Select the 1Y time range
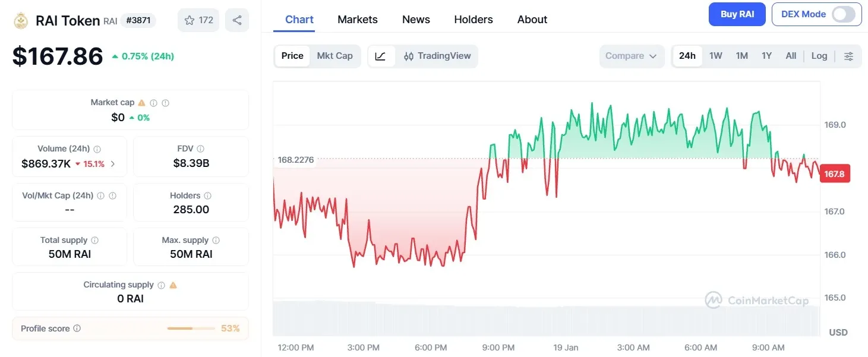The width and height of the screenshot is (868, 357). (766, 56)
